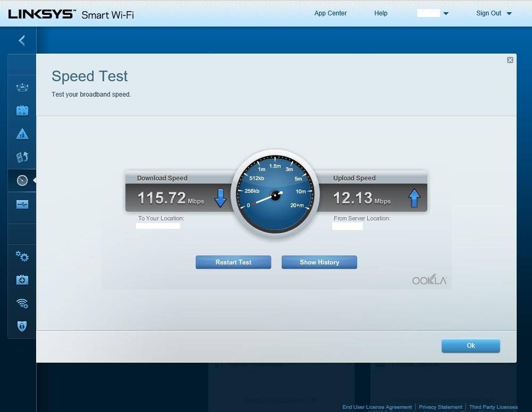Open the Troubleshooting toolkit icon
Image resolution: width=532 pixels, height=412 pixels.
pos(22,280)
